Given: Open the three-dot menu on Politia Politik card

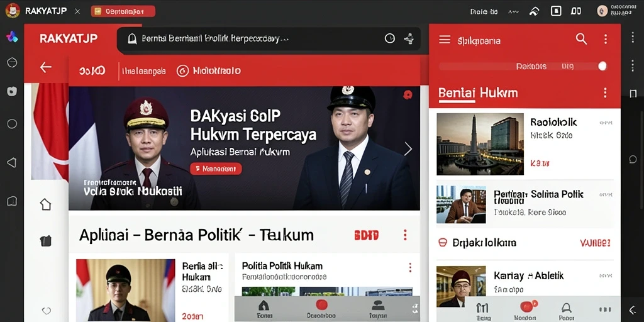Looking at the screenshot, I should click(x=410, y=268).
